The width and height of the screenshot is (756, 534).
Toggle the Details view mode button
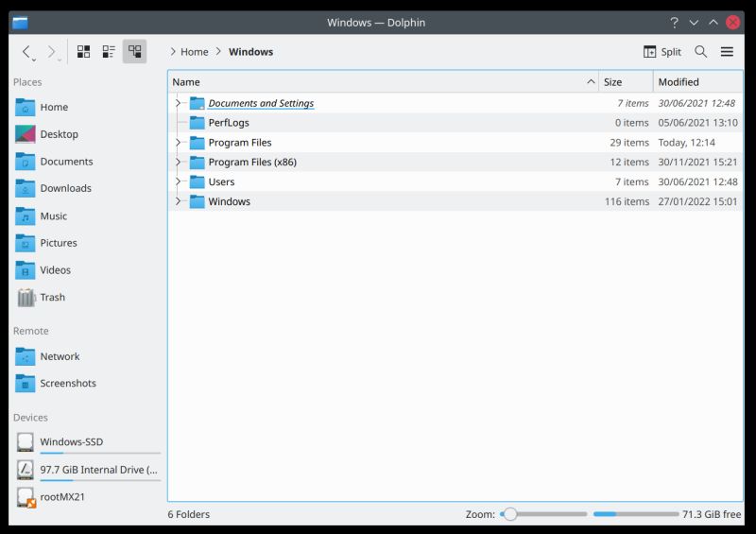[134, 52]
